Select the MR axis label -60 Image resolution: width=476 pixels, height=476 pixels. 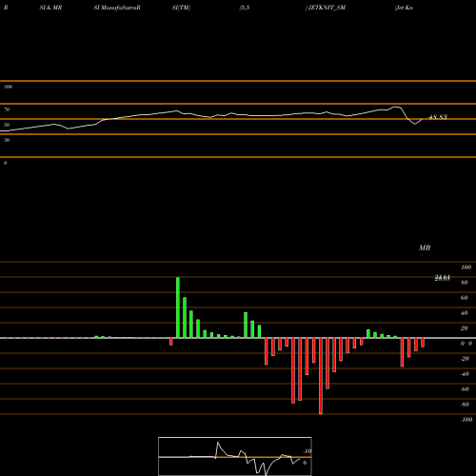pos(465,389)
